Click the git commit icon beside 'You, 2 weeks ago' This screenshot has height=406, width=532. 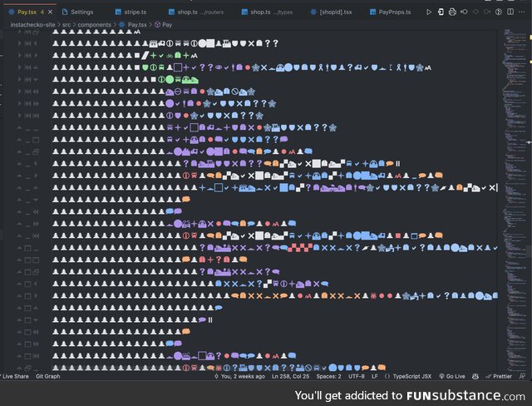pos(216,376)
